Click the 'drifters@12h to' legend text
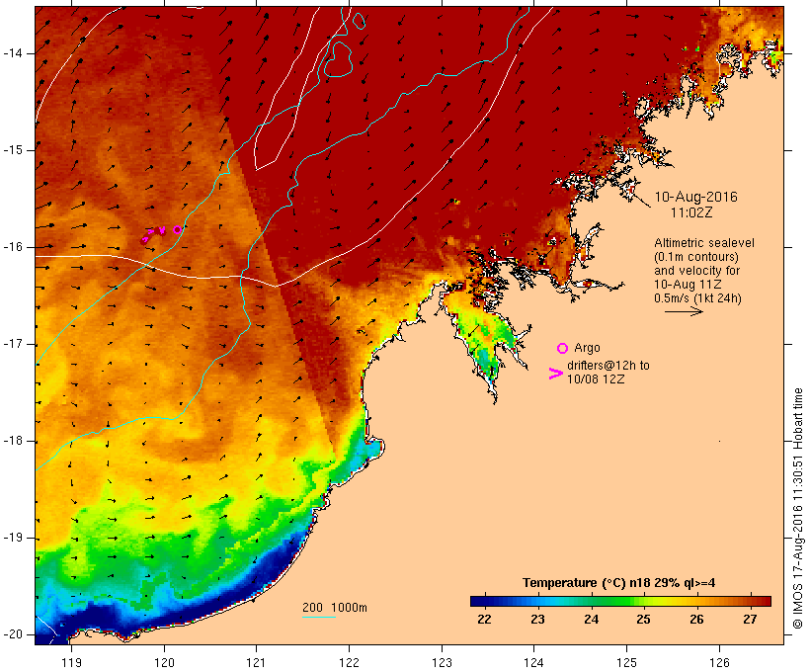This screenshot has height=672, width=810. pos(608,366)
